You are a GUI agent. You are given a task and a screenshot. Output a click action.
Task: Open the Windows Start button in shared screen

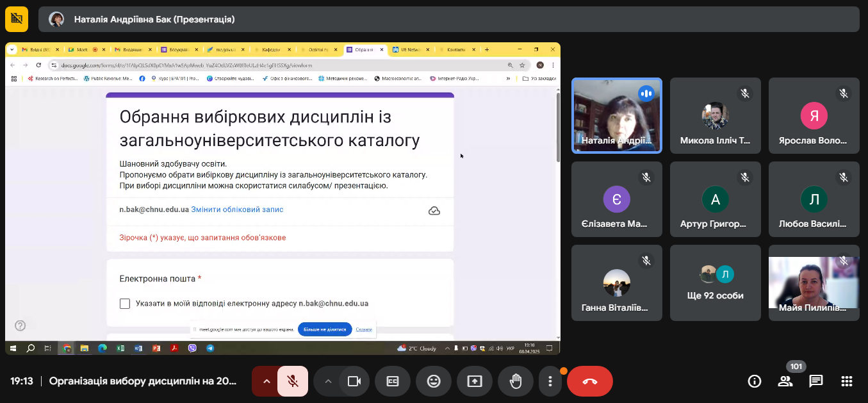point(13,349)
